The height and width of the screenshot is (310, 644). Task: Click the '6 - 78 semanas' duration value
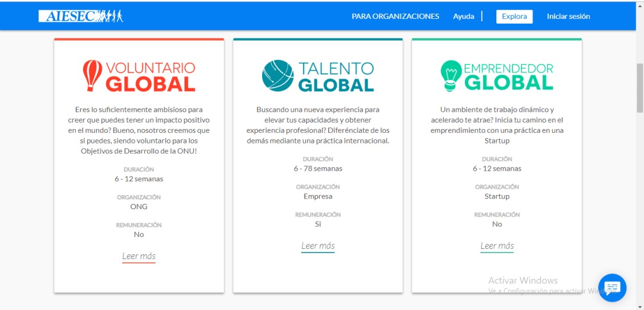tap(318, 168)
